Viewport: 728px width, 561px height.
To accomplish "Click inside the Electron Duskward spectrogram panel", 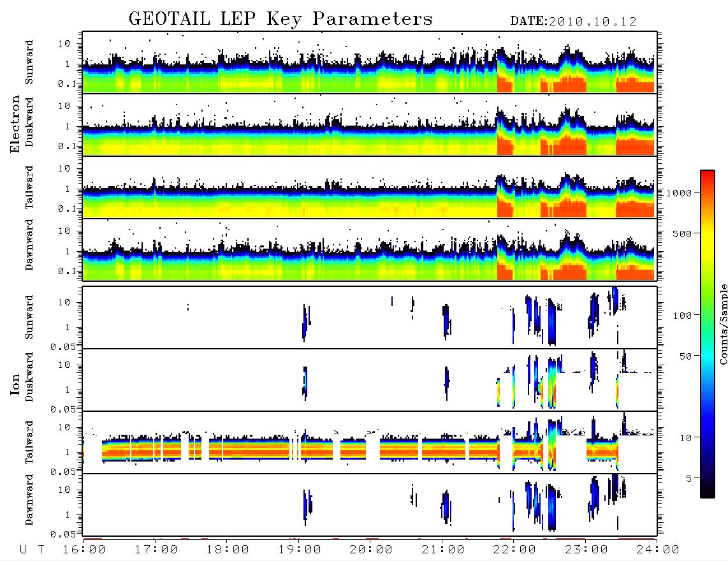I will (x=370, y=124).
